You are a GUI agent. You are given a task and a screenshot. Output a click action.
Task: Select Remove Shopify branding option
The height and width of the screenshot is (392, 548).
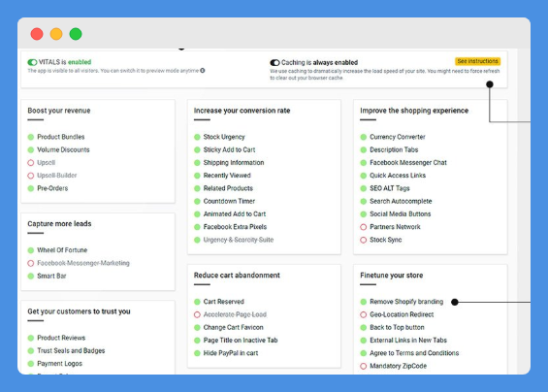coord(406,302)
